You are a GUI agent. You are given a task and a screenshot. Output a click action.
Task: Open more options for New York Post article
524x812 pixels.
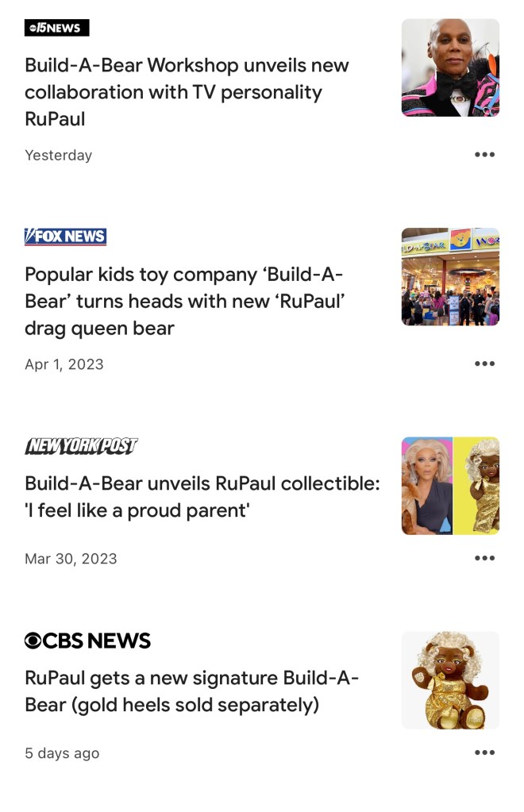tap(484, 558)
